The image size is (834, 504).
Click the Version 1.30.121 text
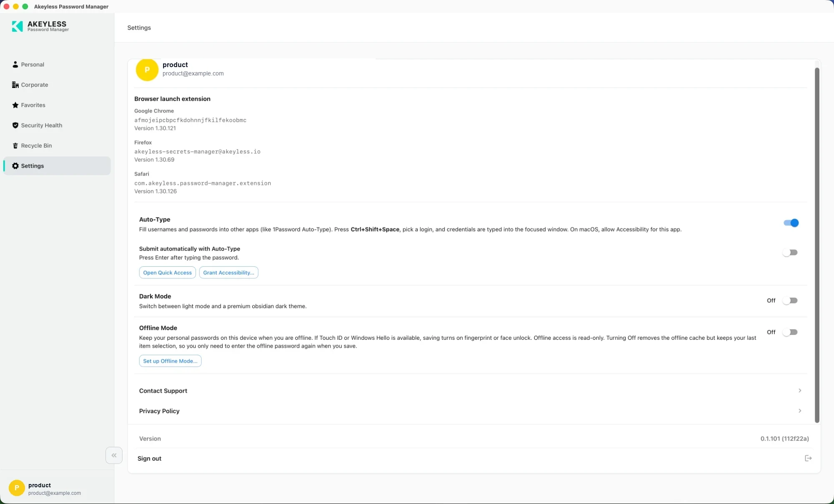click(155, 128)
